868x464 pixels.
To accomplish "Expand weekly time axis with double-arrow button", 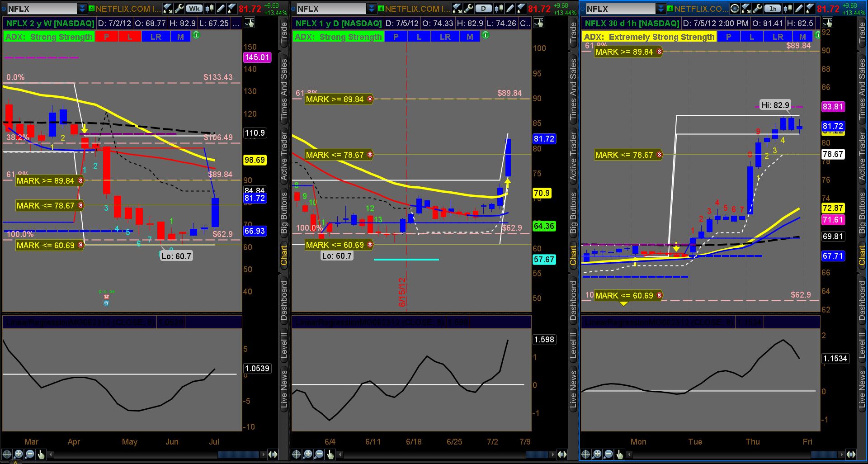I will coord(273,454).
